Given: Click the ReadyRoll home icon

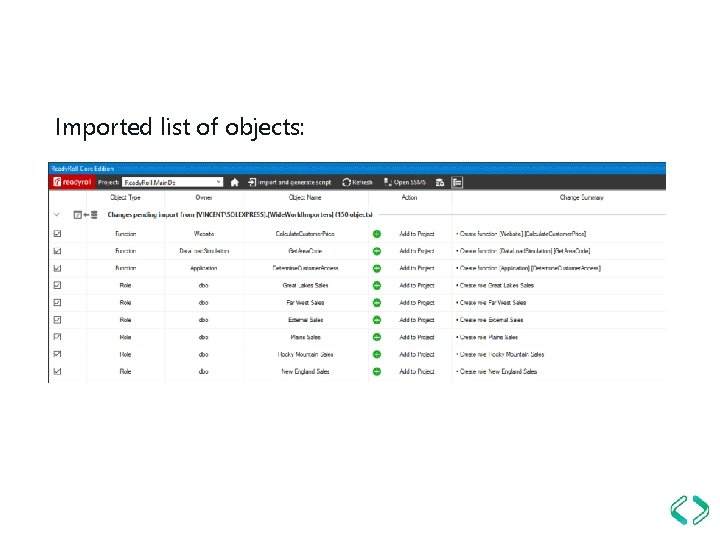Looking at the screenshot, I should [x=234, y=182].
